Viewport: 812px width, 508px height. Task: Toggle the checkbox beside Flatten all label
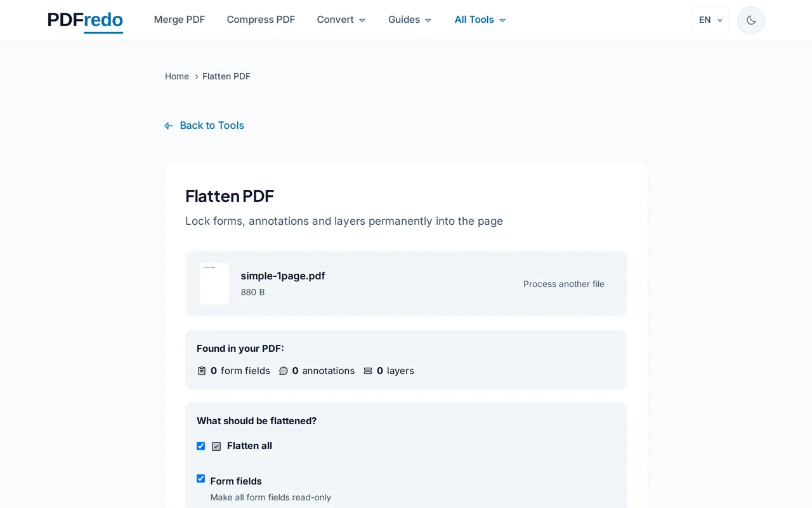200,446
